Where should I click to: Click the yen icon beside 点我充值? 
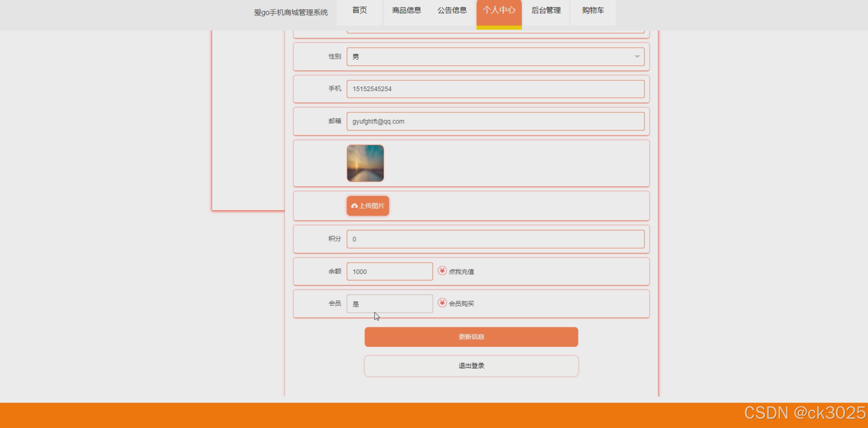pyautogui.click(x=442, y=271)
